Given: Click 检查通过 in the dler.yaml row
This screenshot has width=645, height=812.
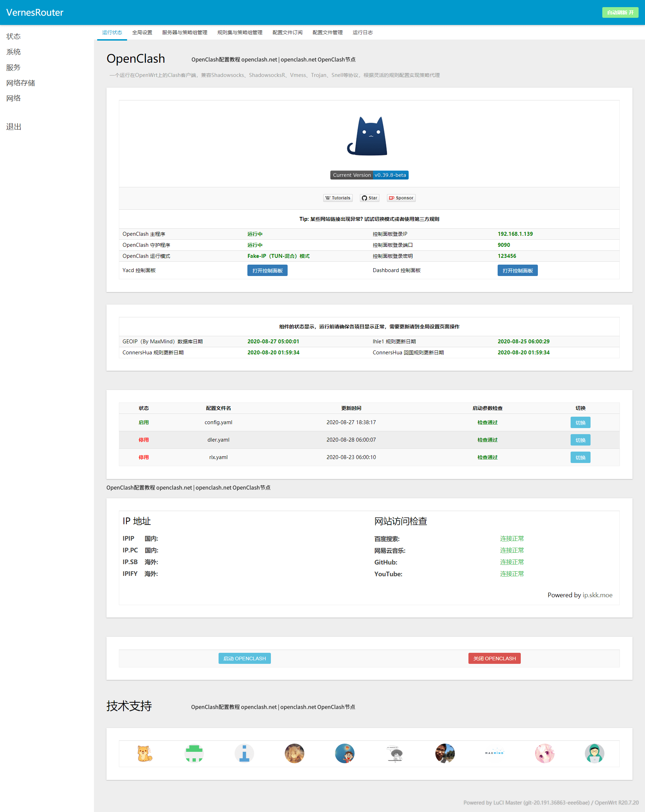Looking at the screenshot, I should (x=488, y=439).
